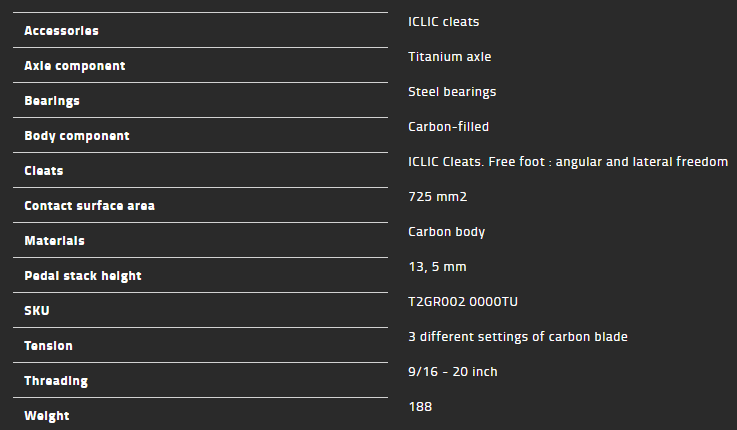Viewport: 737px width, 430px height.
Task: Click the Cleats row label
Action: click(44, 170)
